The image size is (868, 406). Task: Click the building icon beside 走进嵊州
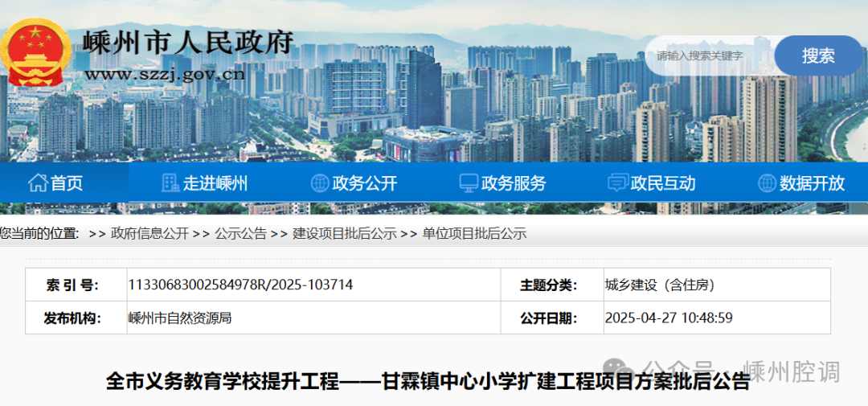point(170,183)
